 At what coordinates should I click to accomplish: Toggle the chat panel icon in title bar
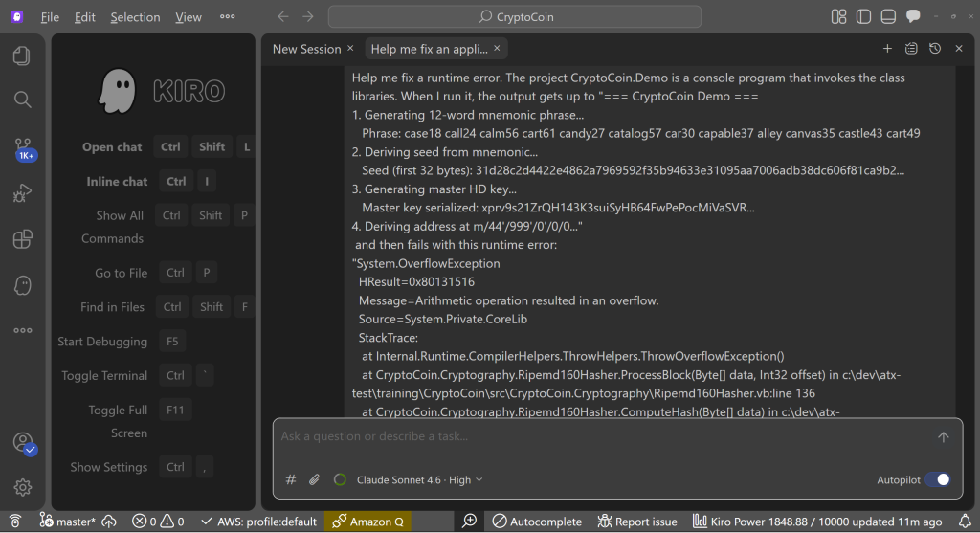click(913, 16)
